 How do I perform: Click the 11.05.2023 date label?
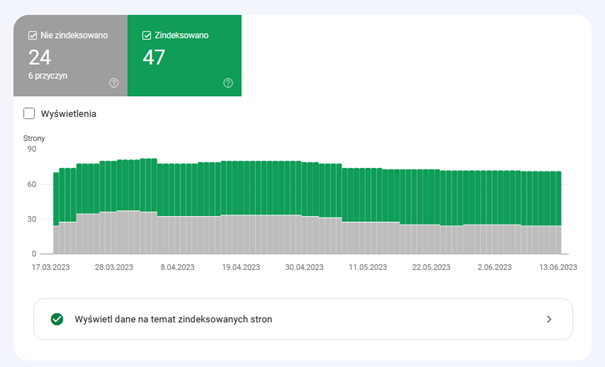coord(368,267)
